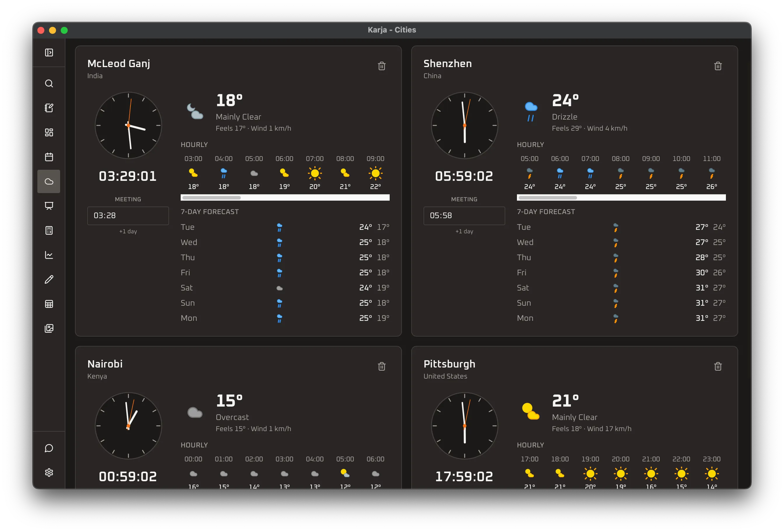The width and height of the screenshot is (784, 532).
Task: Click 'Feels 29° · Wind 4 km/h' text
Action: point(590,128)
